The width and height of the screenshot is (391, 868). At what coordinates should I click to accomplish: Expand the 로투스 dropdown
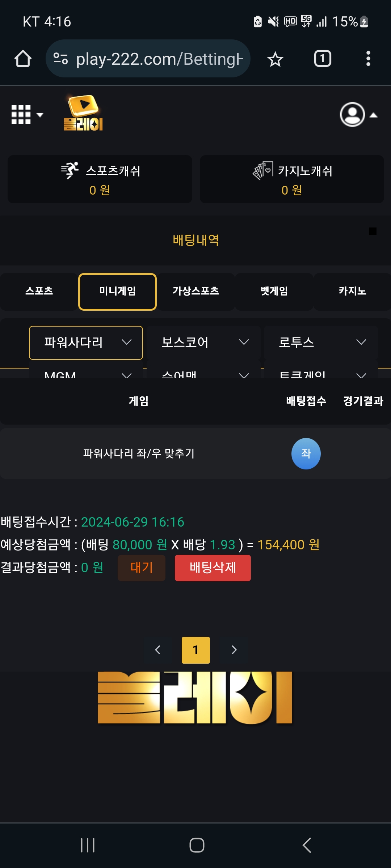[x=321, y=342]
